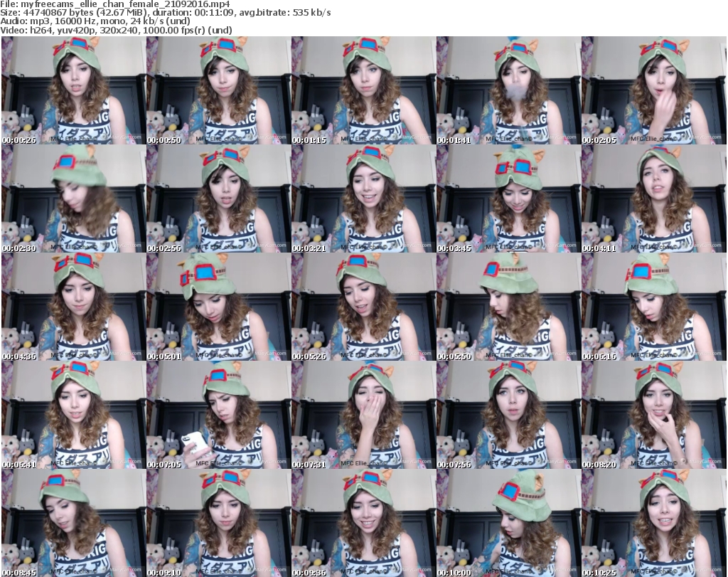Select the thumbnail timestamped 00:06:16

[x=654, y=307]
